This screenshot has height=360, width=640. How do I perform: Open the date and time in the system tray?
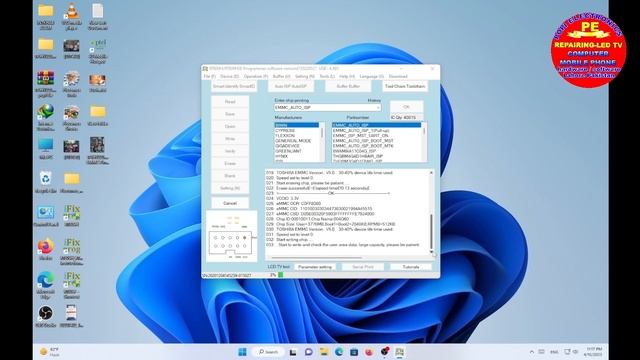point(594,352)
